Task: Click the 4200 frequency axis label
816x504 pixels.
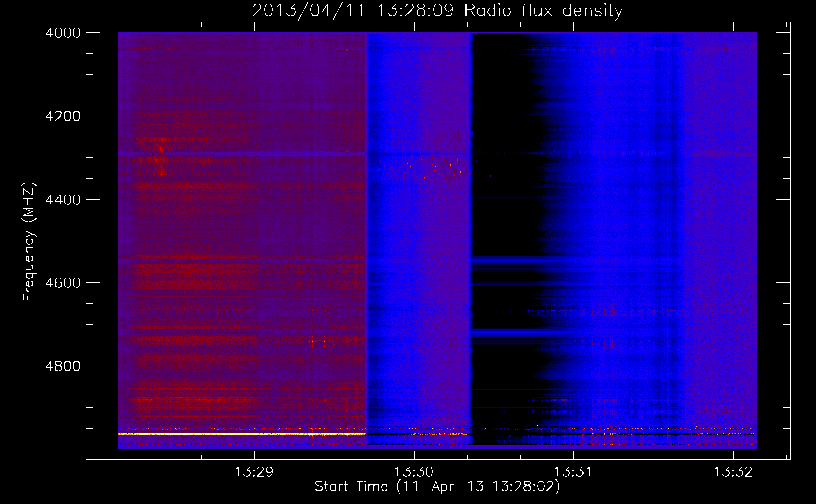Action: [63, 116]
